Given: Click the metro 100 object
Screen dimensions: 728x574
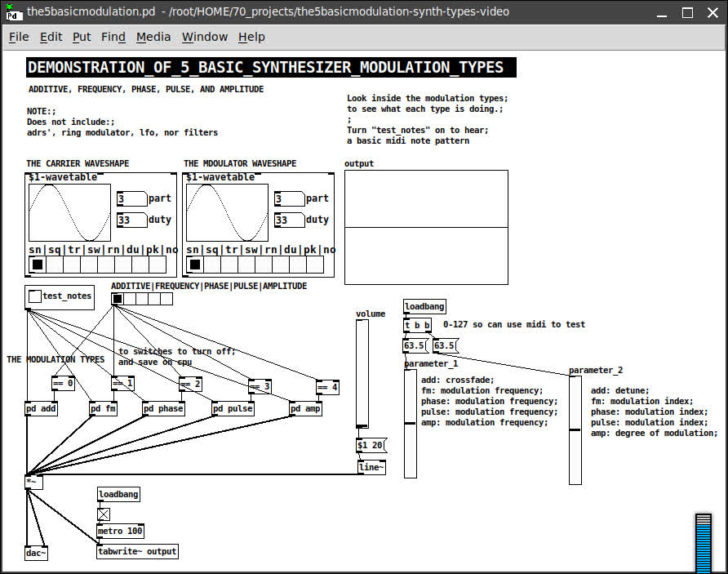Looking at the screenshot, I should click(x=120, y=531).
